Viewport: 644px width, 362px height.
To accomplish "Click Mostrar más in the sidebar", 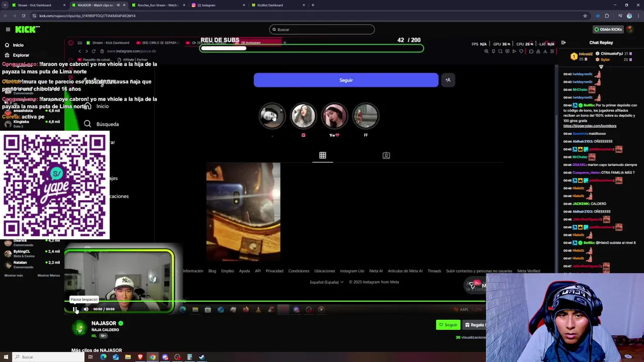I will click(14, 275).
